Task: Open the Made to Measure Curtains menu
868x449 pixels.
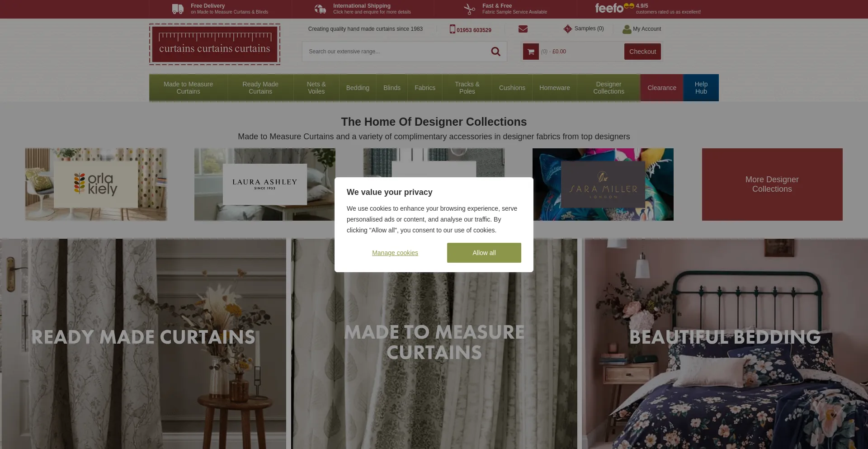Action: [x=188, y=88]
